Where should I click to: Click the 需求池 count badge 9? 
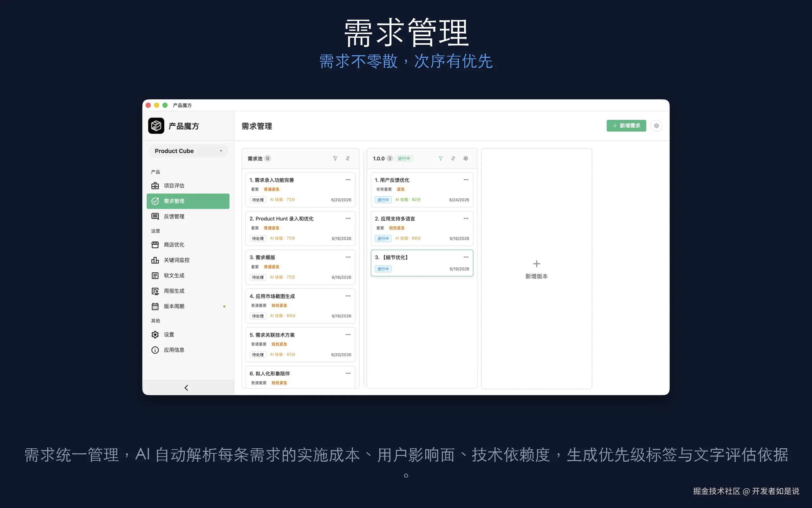pos(267,158)
